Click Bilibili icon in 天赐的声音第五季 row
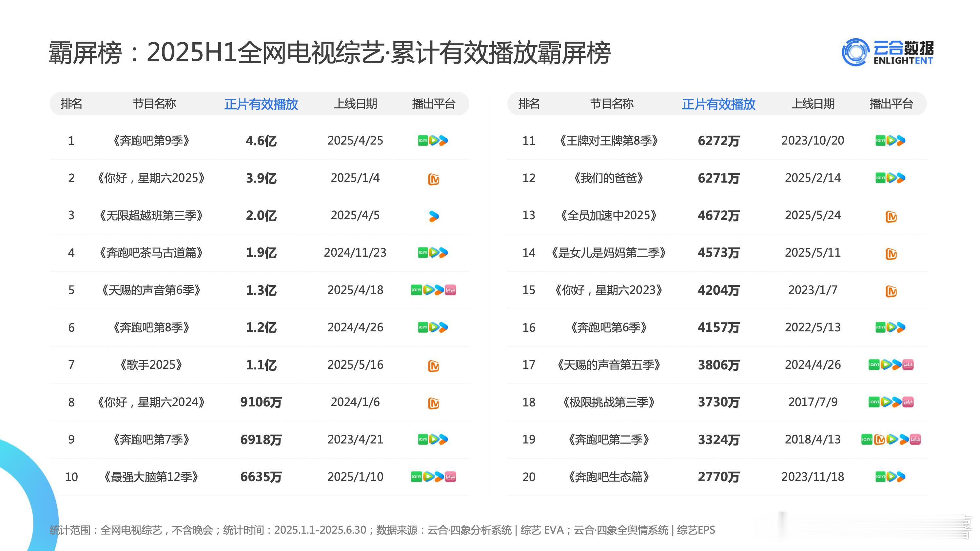The image size is (980, 551). (908, 364)
